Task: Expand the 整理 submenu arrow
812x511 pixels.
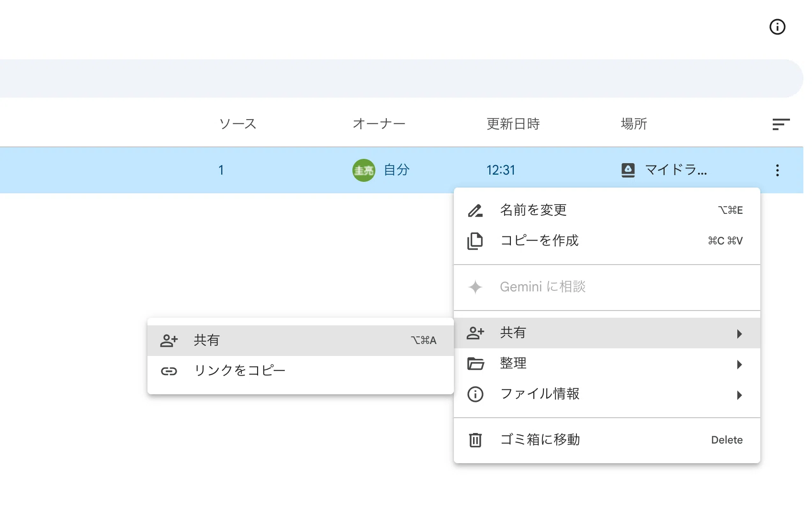Action: [739, 364]
